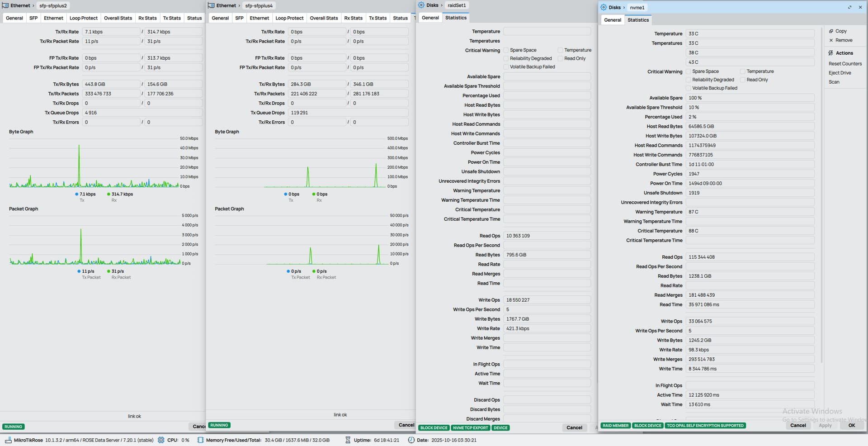Click the MikroTikRose router icon in the status bar
Screen dimensions: 868x446
[x=8, y=440]
